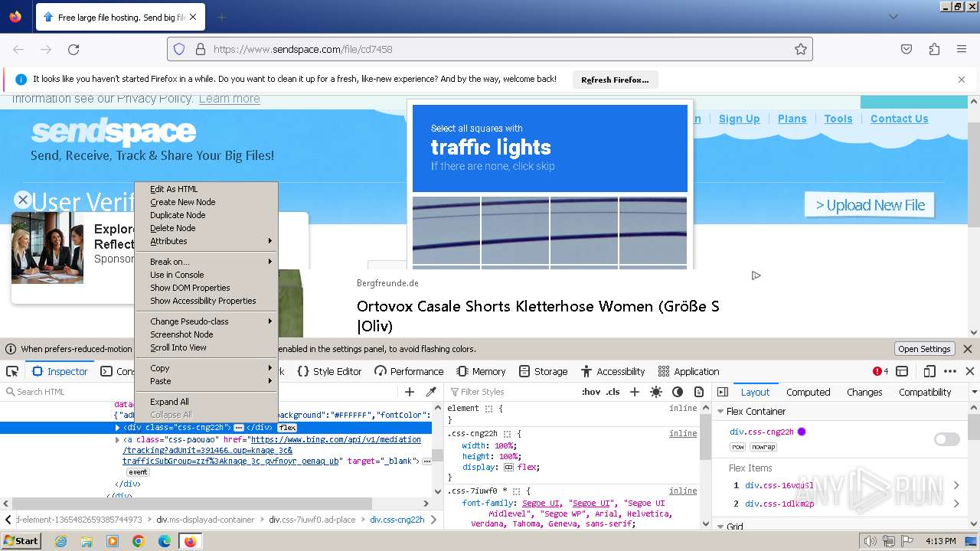The width and height of the screenshot is (980, 551).
Task: Change purple flexbox overlay color swatch
Action: point(802,432)
